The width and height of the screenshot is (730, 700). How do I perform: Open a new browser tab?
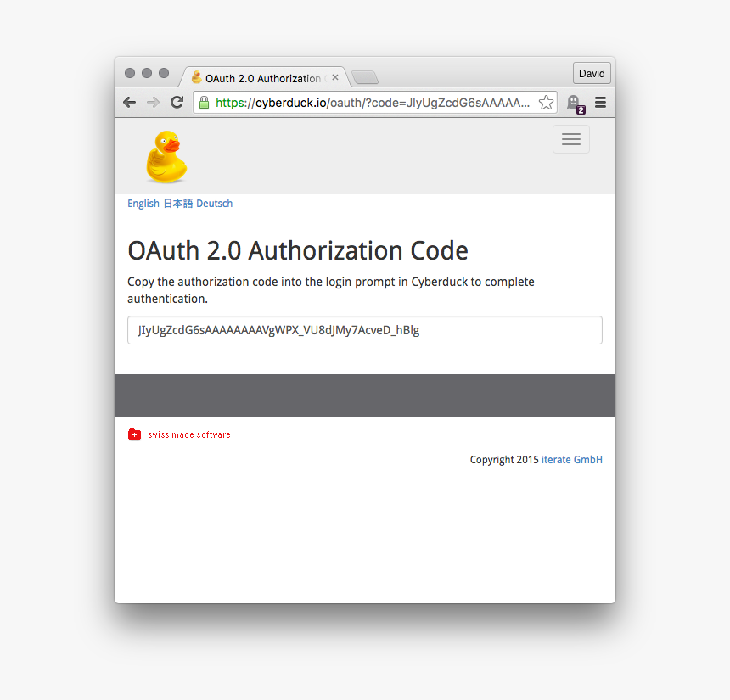(365, 77)
